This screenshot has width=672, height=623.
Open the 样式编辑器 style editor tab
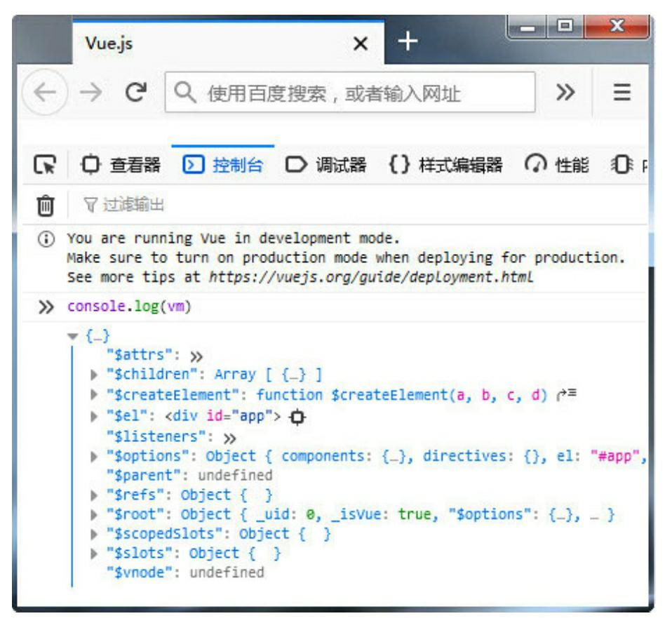pyautogui.click(x=445, y=165)
